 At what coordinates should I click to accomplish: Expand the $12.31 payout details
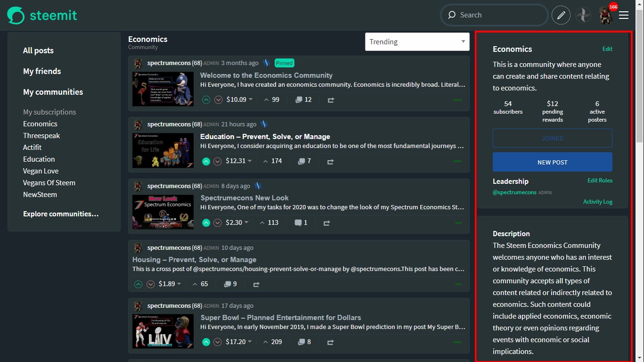[239, 161]
